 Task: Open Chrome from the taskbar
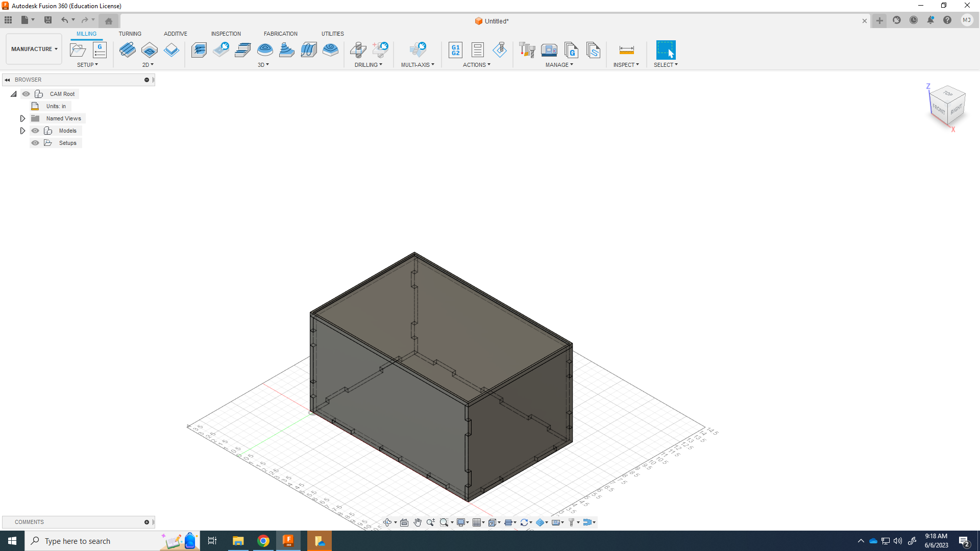263,541
